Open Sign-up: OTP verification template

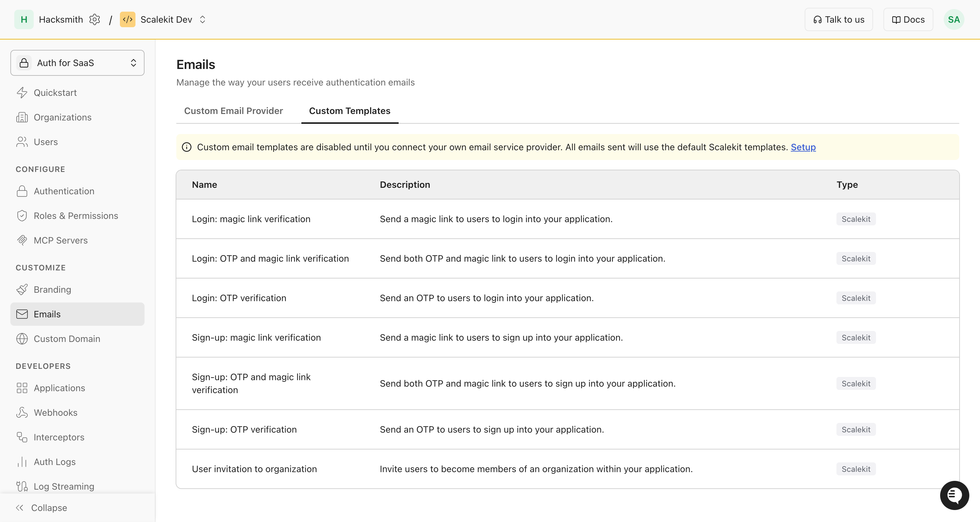point(567,430)
